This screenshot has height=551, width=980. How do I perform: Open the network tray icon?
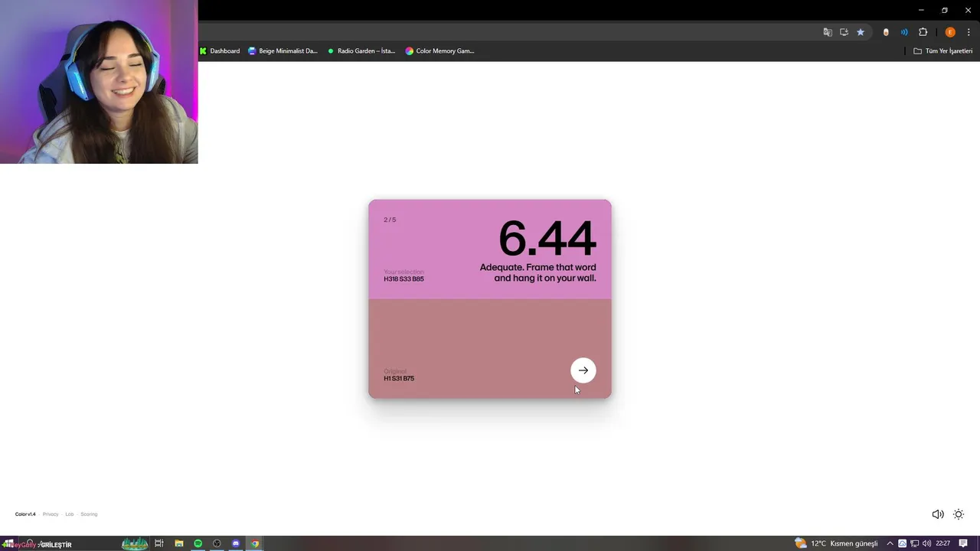(x=914, y=543)
